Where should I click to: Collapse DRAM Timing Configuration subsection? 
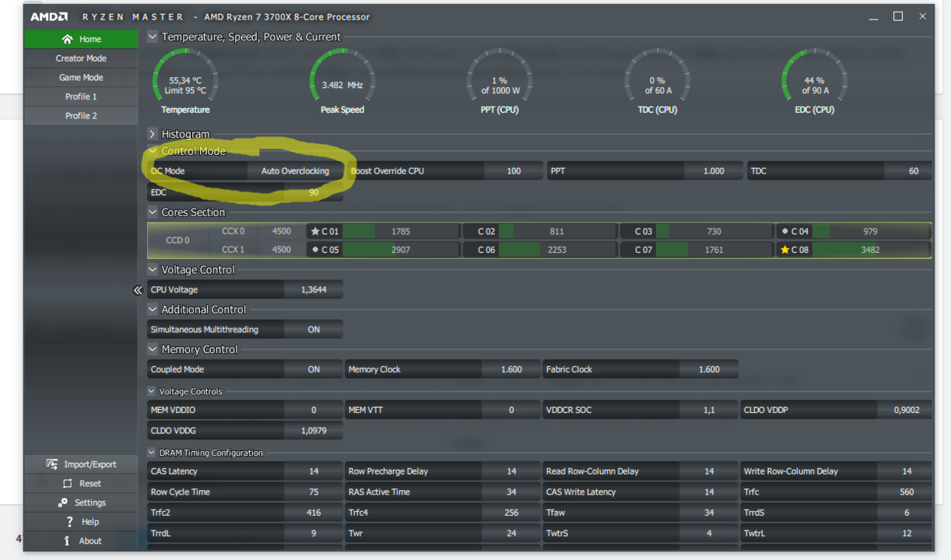click(152, 453)
